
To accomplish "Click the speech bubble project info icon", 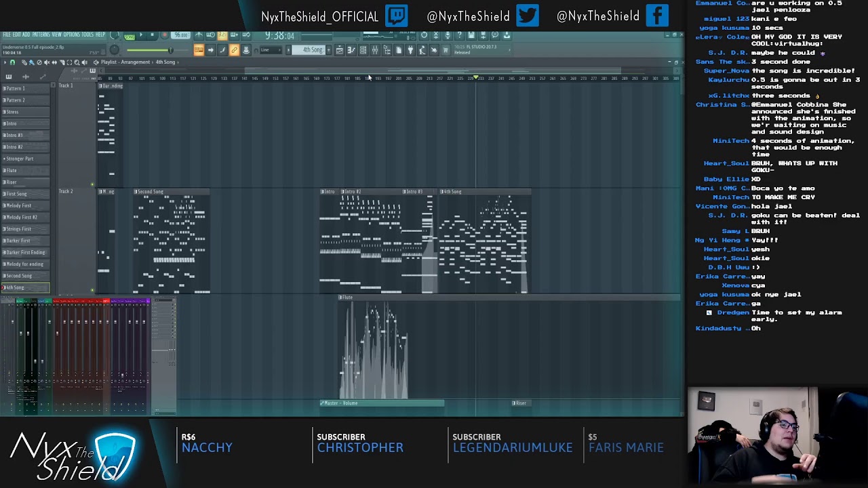I will coord(494,35).
